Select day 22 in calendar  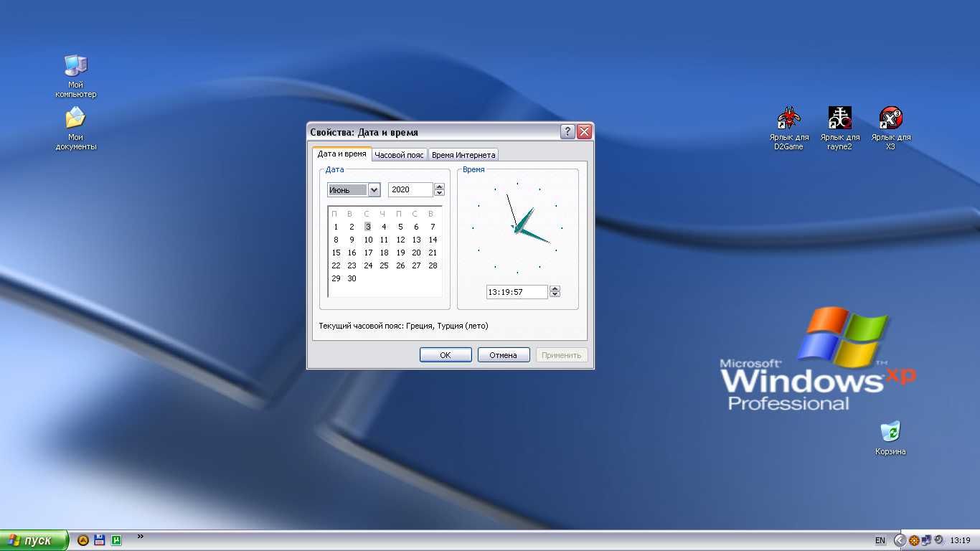click(x=336, y=265)
